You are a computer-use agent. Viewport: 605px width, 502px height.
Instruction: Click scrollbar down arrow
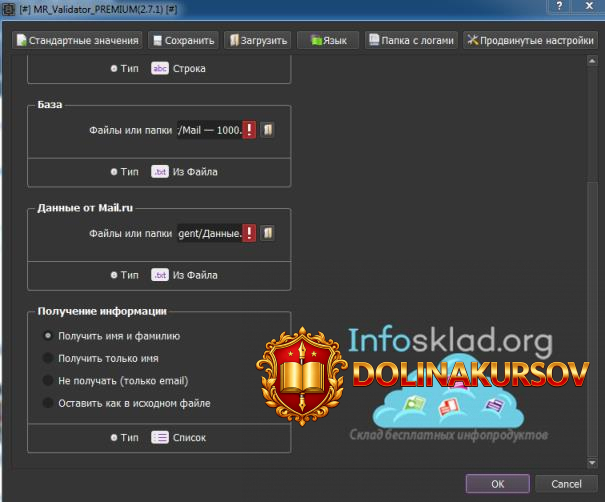coord(592,463)
